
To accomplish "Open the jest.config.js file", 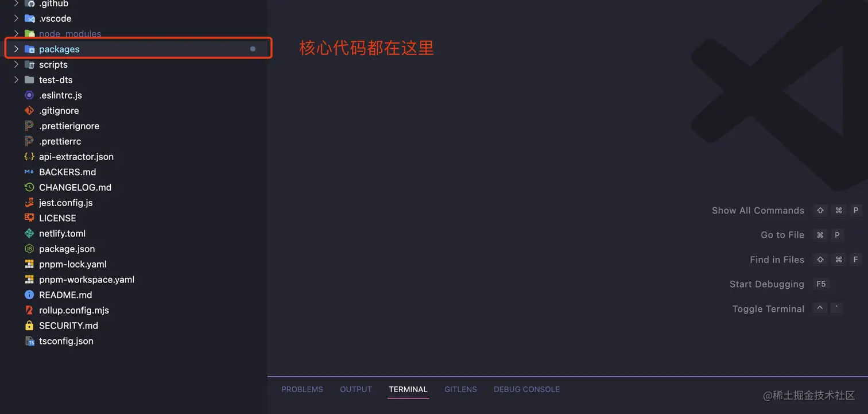I will [66, 203].
